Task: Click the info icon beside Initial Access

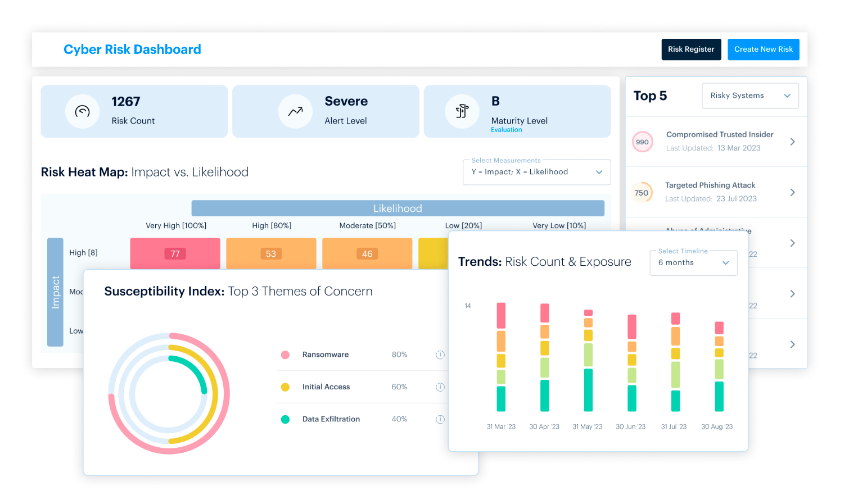Action: [x=440, y=387]
